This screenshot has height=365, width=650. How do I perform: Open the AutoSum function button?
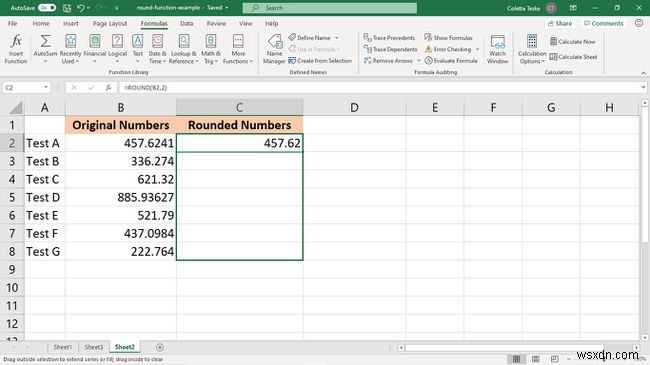click(x=45, y=49)
